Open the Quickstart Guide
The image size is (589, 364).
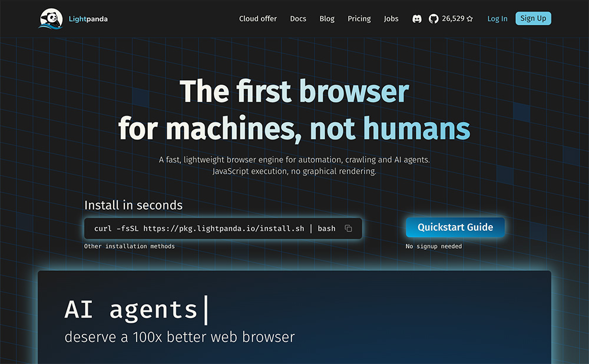pyautogui.click(x=455, y=227)
